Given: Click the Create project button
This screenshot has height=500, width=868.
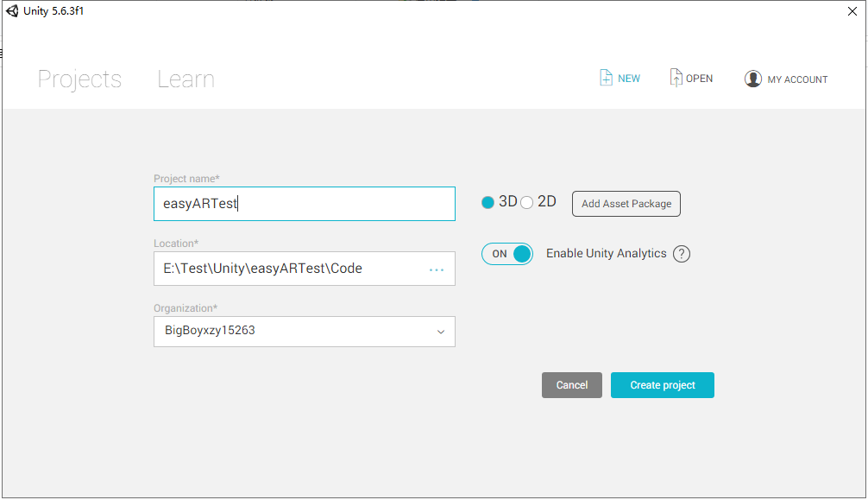Looking at the screenshot, I should (663, 385).
